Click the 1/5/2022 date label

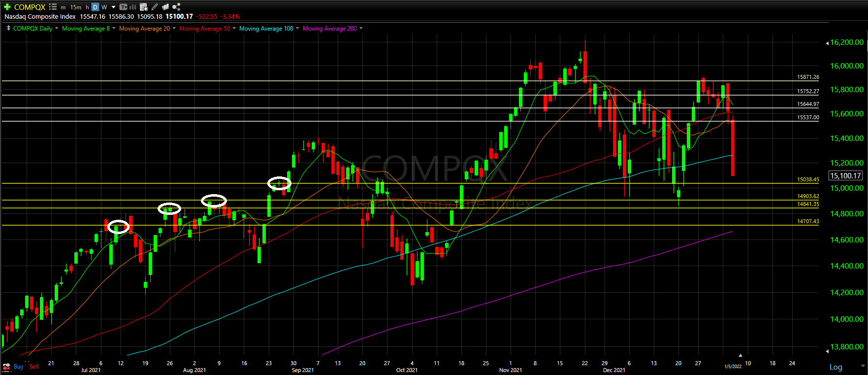[733, 366]
